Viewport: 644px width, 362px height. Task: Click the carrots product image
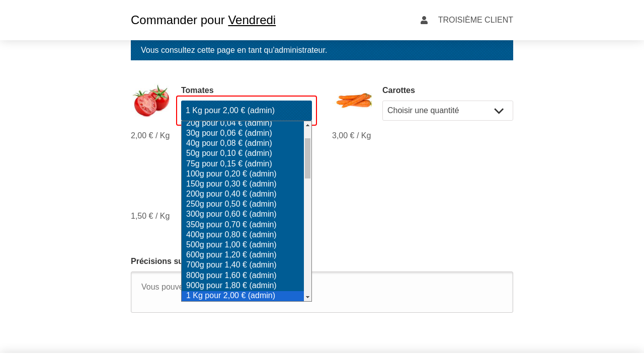354,100
